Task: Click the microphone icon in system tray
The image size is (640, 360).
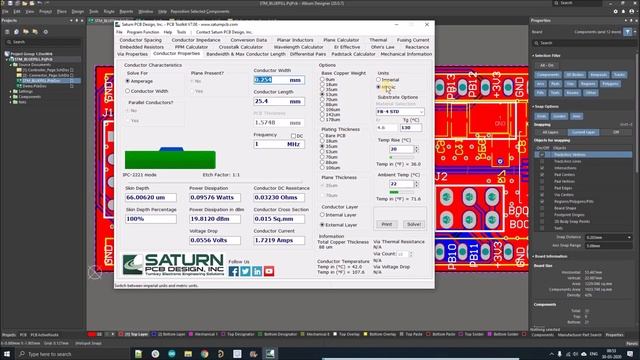Action: pyautogui.click(x=559, y=354)
